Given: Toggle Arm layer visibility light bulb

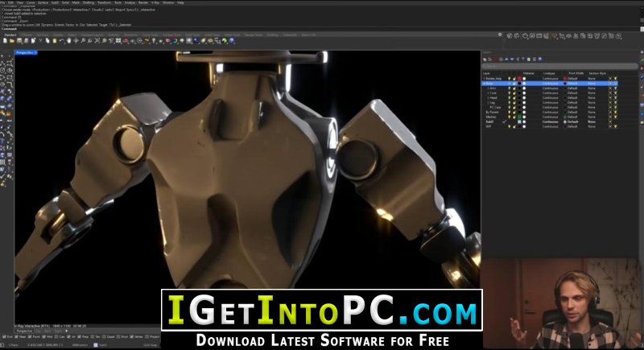Looking at the screenshot, I should [510, 89].
